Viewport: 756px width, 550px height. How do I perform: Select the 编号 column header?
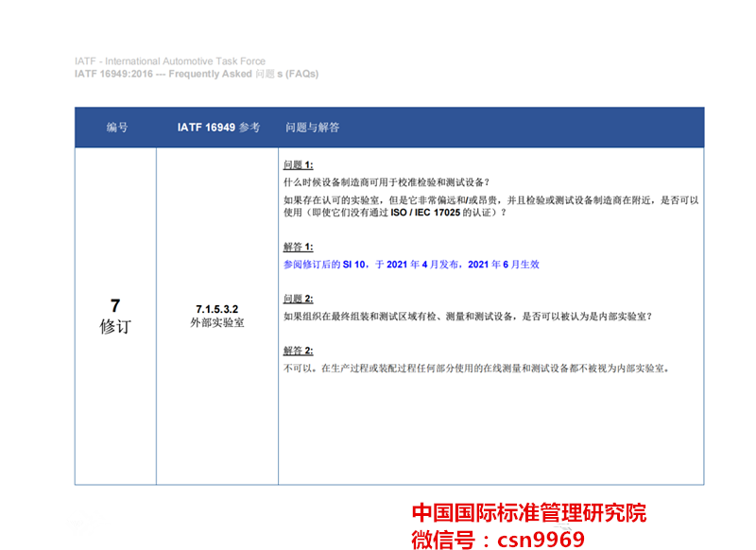(x=117, y=128)
